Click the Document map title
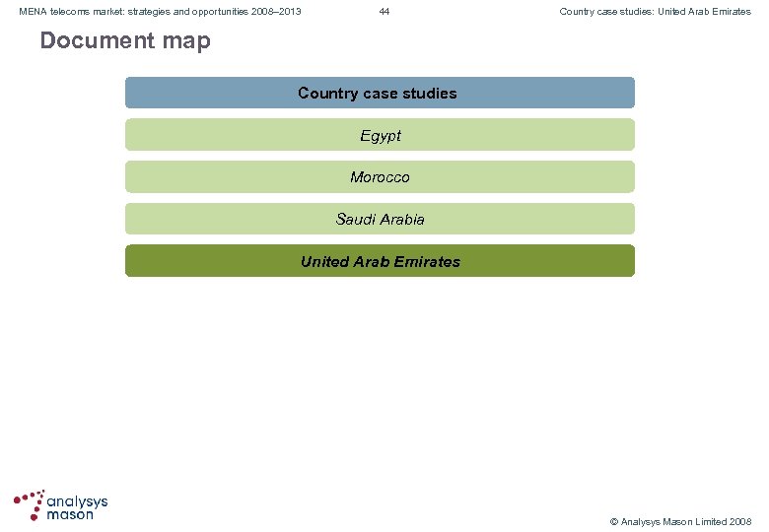The height and width of the screenshot is (532, 769). tap(125, 40)
